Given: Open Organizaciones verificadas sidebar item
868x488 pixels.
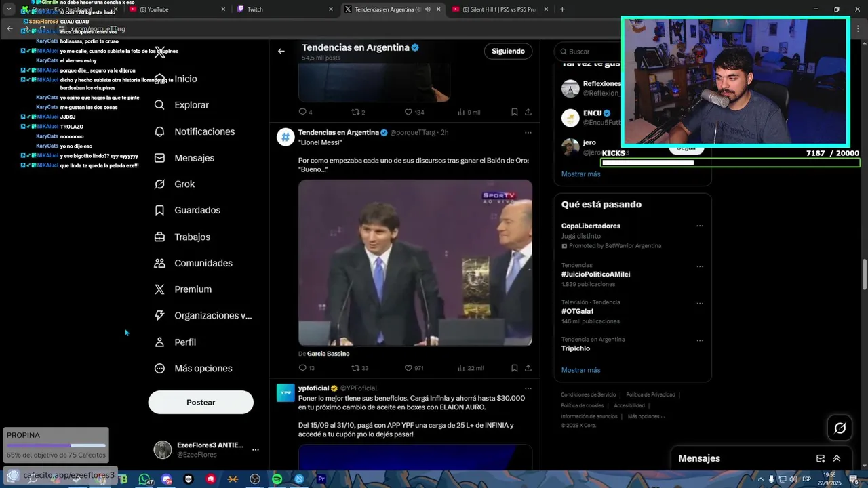Looking at the screenshot, I should tap(203, 316).
